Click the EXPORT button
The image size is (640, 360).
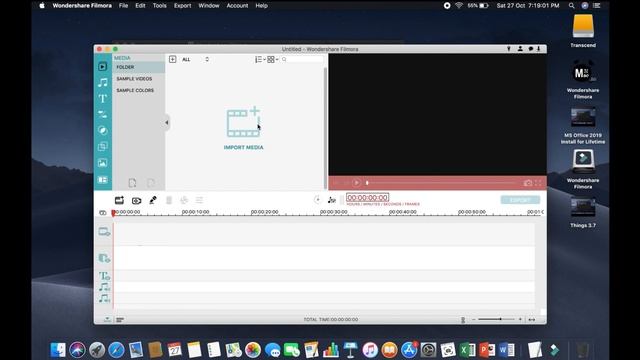pyautogui.click(x=520, y=200)
